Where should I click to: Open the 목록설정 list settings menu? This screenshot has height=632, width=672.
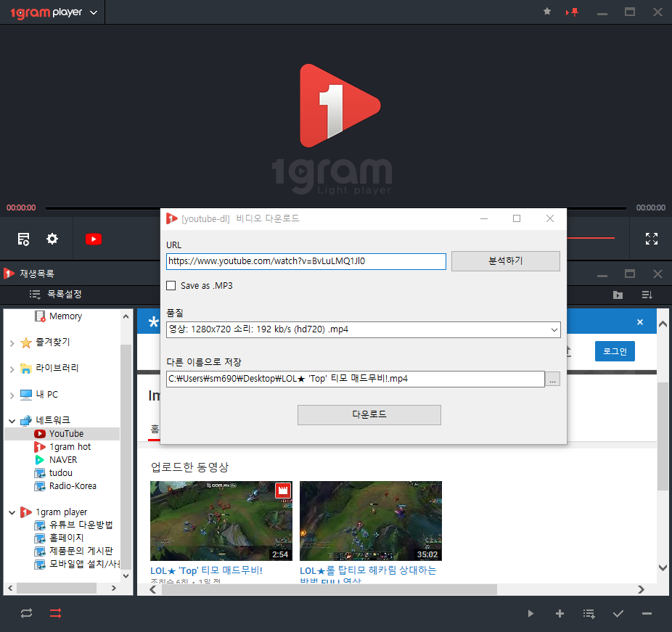(x=56, y=295)
